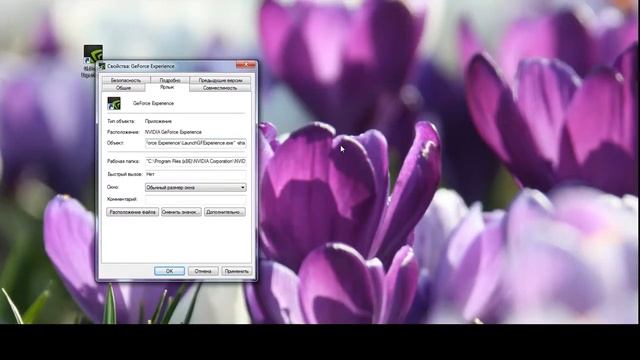
Task: Open the Дополнительно advanced settings
Action: tap(225, 212)
